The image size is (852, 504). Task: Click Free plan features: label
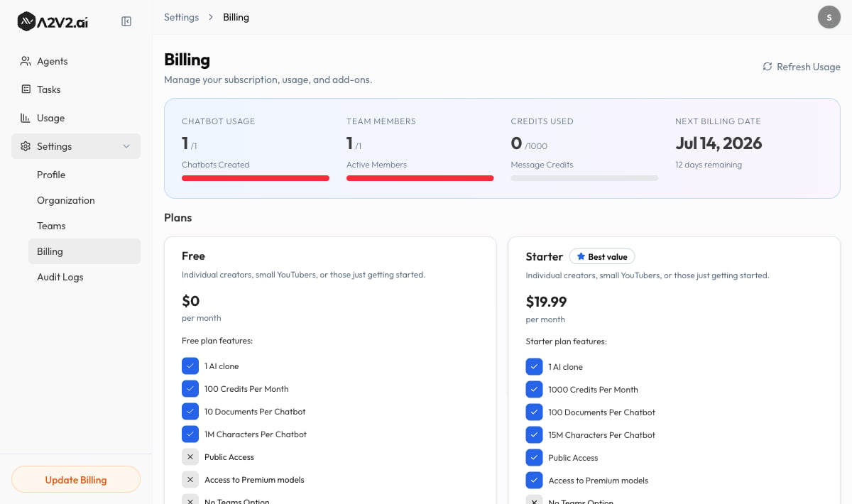(217, 341)
